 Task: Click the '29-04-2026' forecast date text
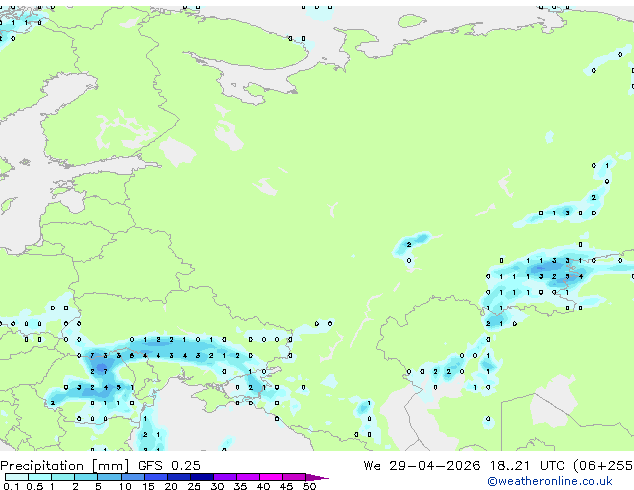point(435,466)
